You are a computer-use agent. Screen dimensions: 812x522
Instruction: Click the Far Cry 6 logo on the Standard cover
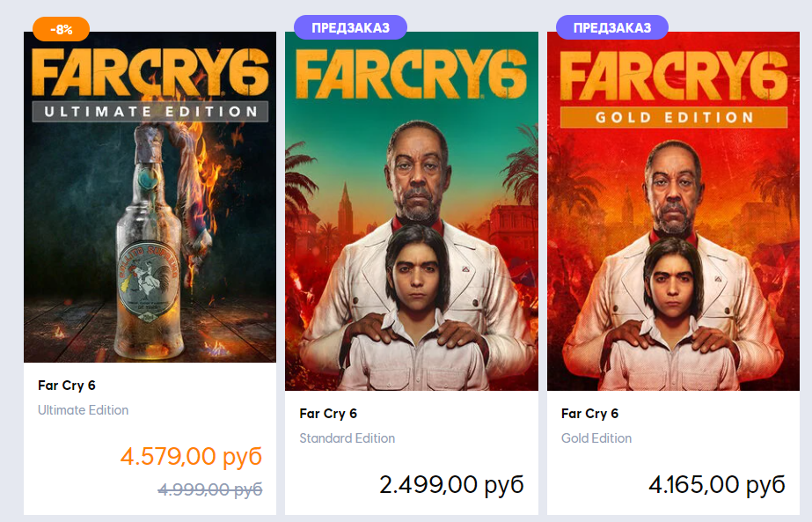point(411,76)
